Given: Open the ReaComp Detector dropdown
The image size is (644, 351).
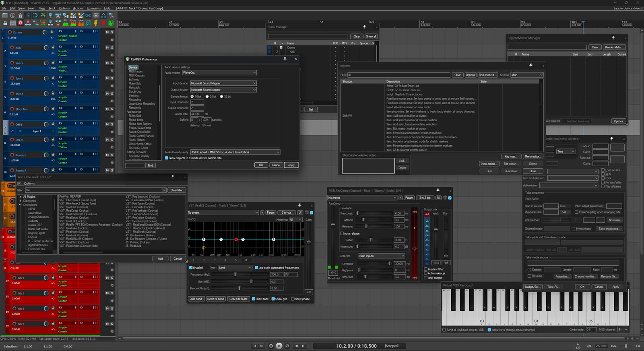Looking at the screenshot, I should tap(382, 256).
